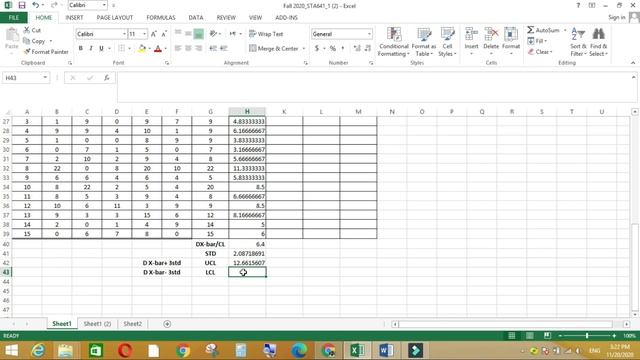The image size is (640, 360).
Task: Toggle Underline formatting
Action: coord(101,48)
